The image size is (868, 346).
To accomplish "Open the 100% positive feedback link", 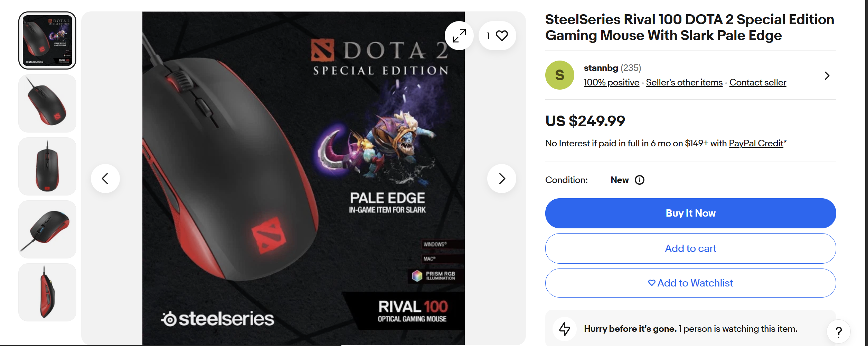I will (x=611, y=82).
